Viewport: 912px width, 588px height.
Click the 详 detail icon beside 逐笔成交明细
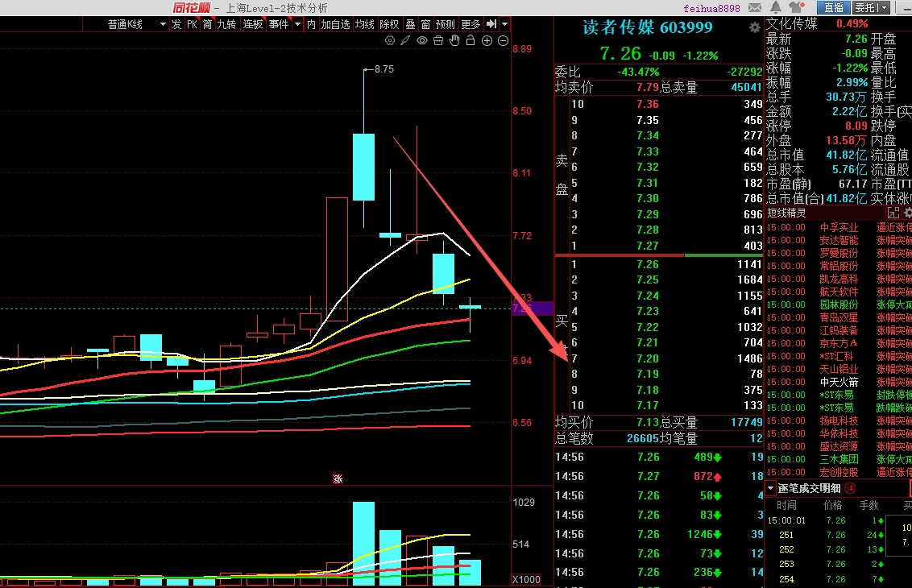(x=850, y=488)
